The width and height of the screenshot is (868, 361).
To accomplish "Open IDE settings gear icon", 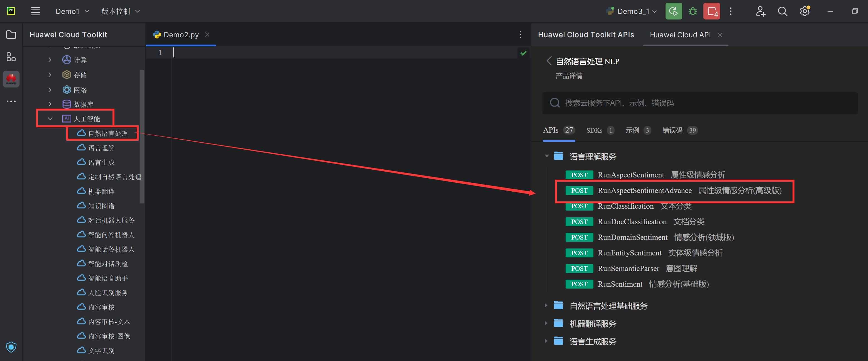I will coord(805,11).
